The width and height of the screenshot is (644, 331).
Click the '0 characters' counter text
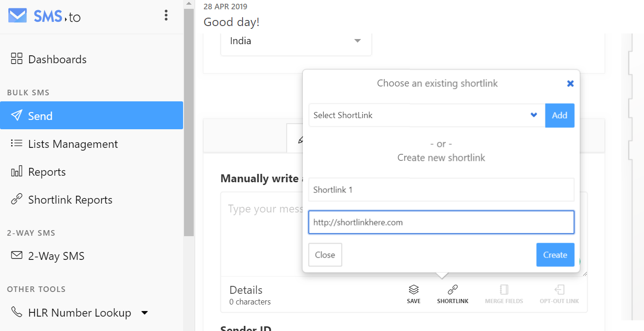(x=250, y=302)
